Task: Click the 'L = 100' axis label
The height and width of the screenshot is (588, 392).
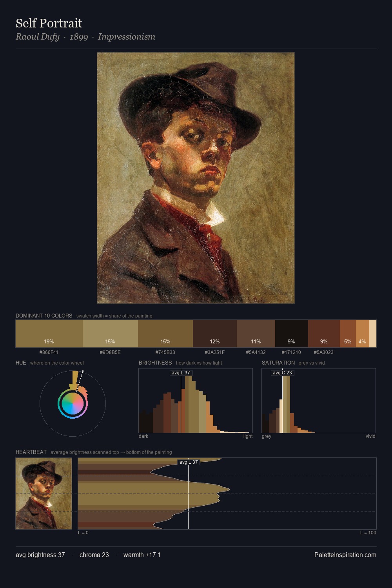Action: (x=368, y=533)
